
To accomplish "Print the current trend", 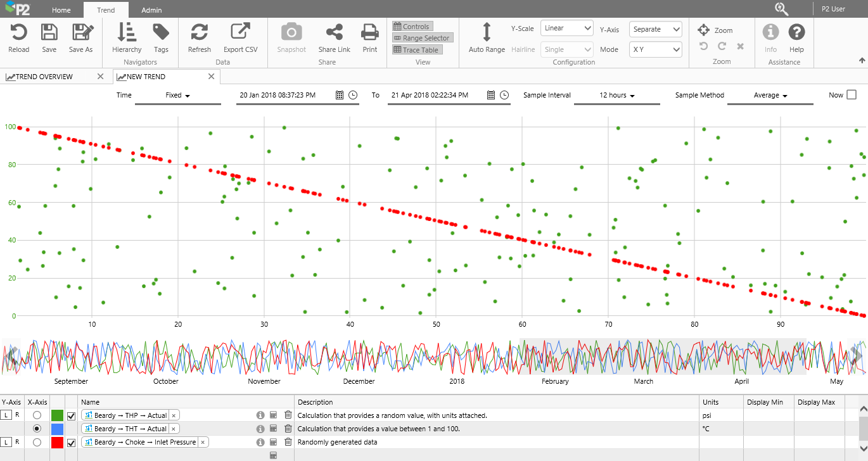I will 369,32.
